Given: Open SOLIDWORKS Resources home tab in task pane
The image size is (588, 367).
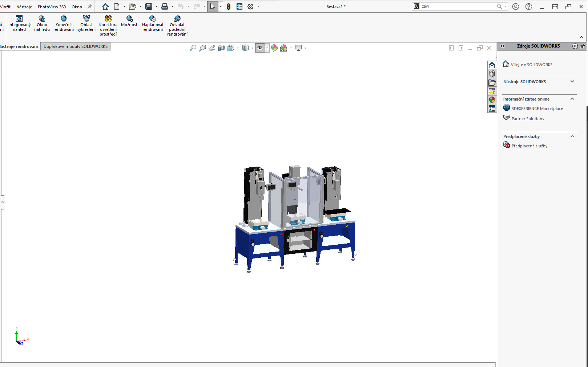Looking at the screenshot, I should point(492,65).
